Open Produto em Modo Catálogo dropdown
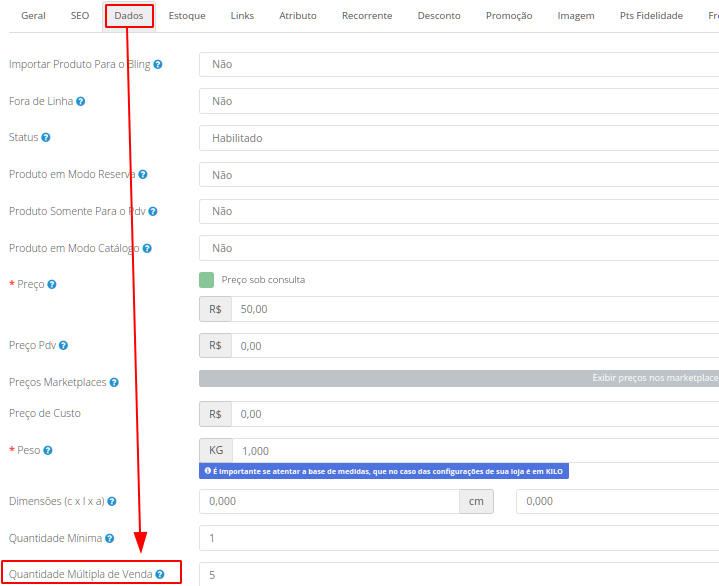The image size is (719, 586). (459, 248)
